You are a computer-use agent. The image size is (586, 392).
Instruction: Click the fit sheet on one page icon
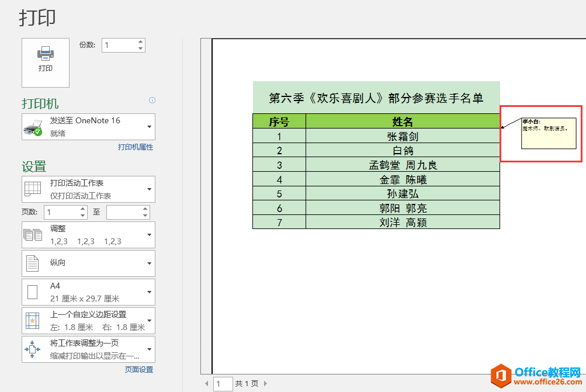pyautogui.click(x=33, y=349)
